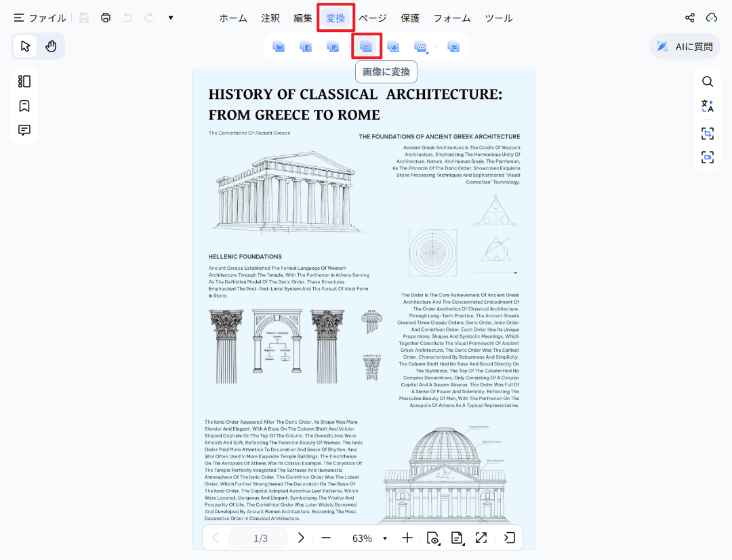Open the bookmarks panel icon

pos(24,106)
